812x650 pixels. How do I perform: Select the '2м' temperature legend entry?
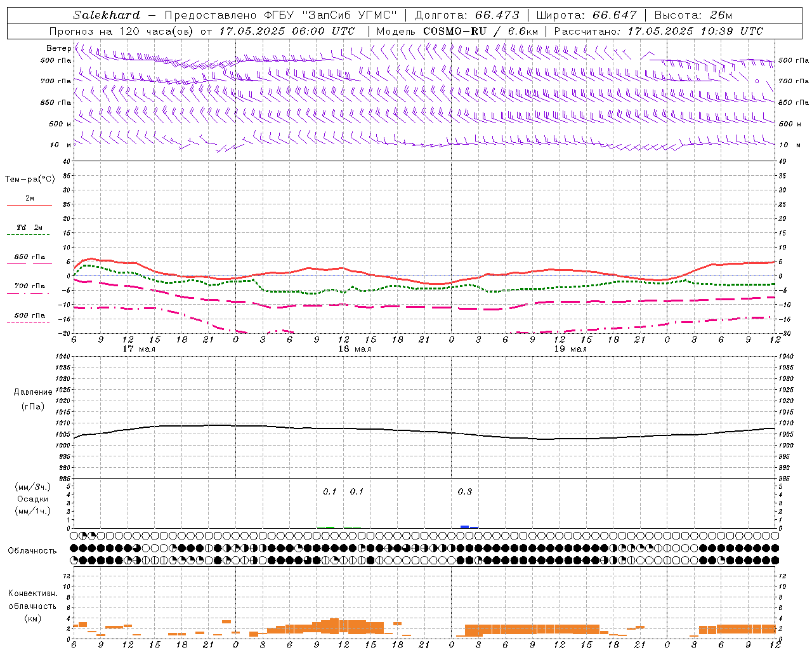(x=30, y=199)
